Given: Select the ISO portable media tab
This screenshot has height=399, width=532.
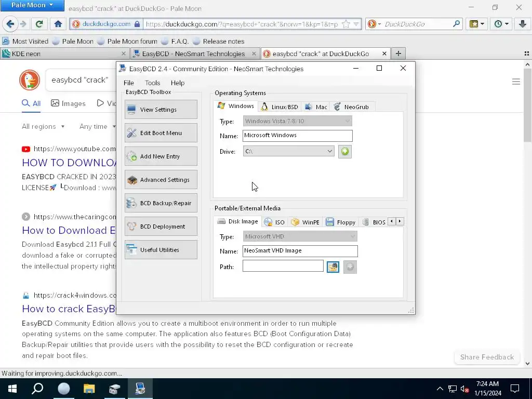Looking at the screenshot, I should pyautogui.click(x=274, y=222).
